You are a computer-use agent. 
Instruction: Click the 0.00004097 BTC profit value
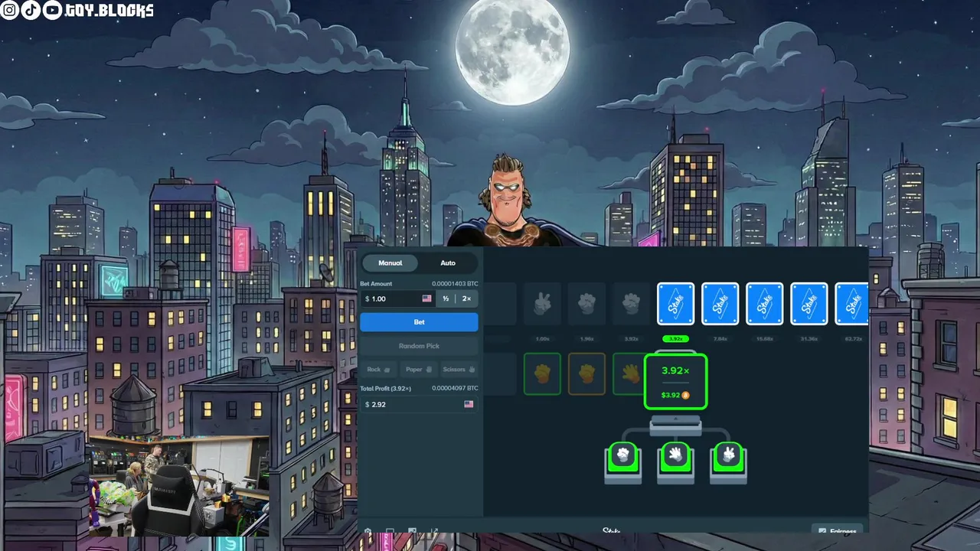pos(455,388)
